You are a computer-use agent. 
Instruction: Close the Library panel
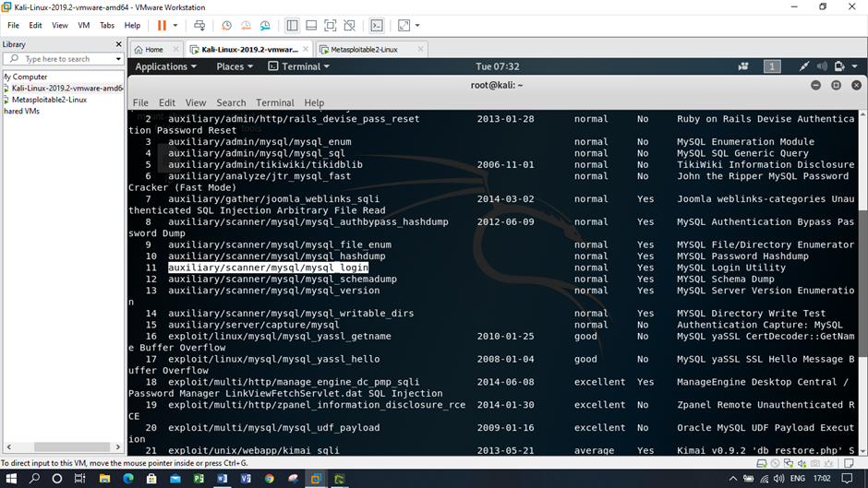click(118, 44)
